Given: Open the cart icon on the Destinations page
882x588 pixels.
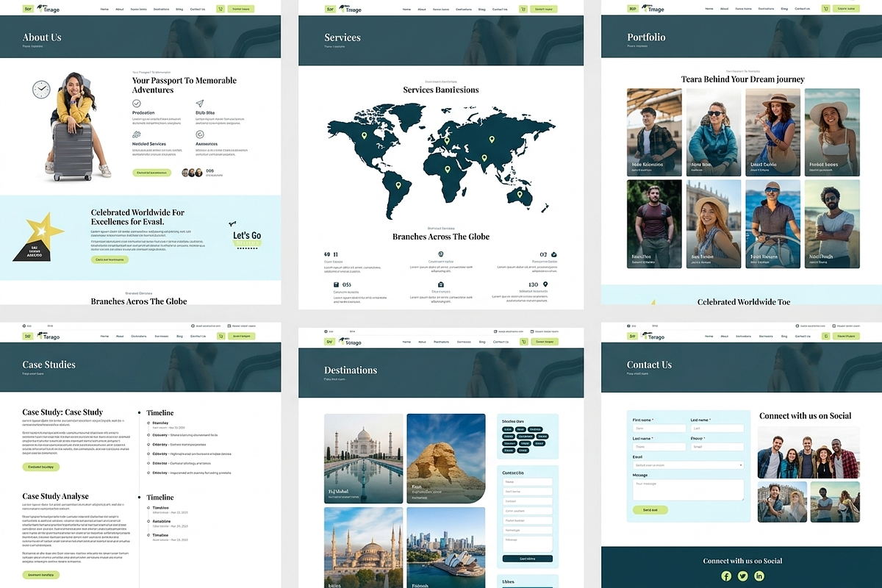Looking at the screenshot, I should click(x=523, y=342).
